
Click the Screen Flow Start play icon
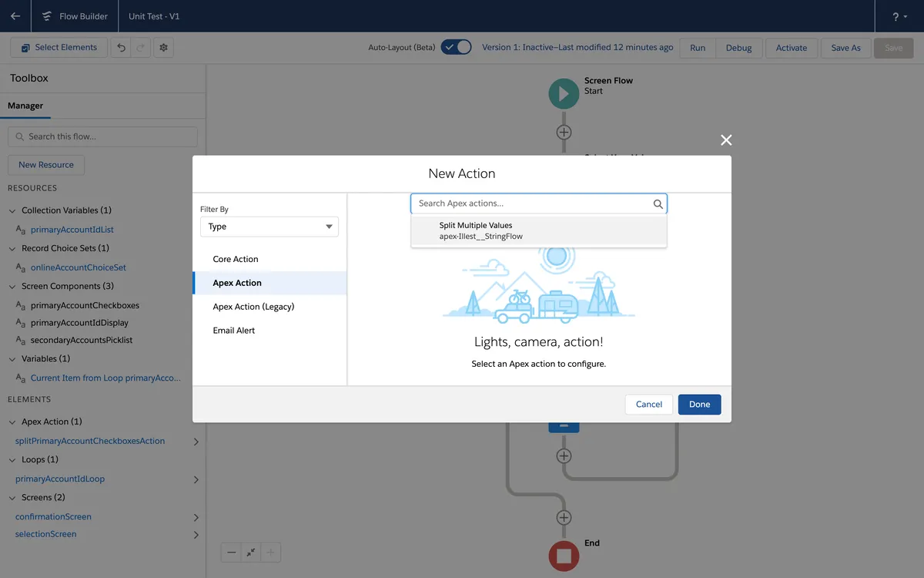[x=564, y=93]
